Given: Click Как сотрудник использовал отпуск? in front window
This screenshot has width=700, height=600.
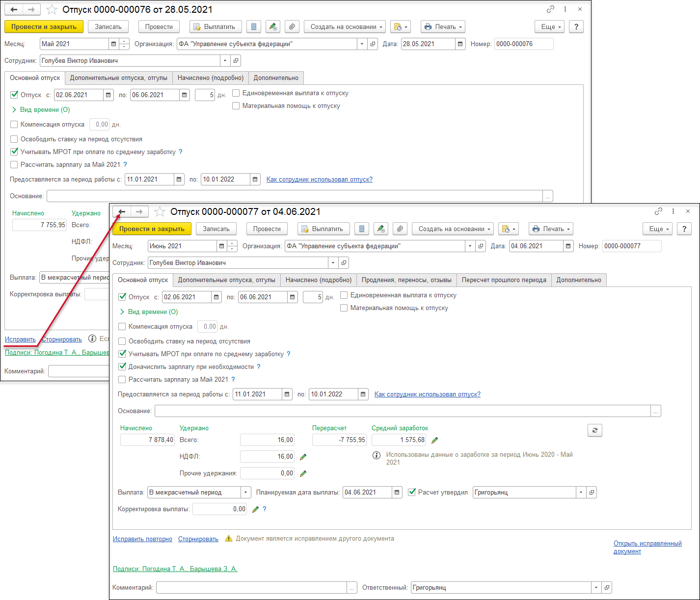Looking at the screenshot, I should (x=428, y=394).
